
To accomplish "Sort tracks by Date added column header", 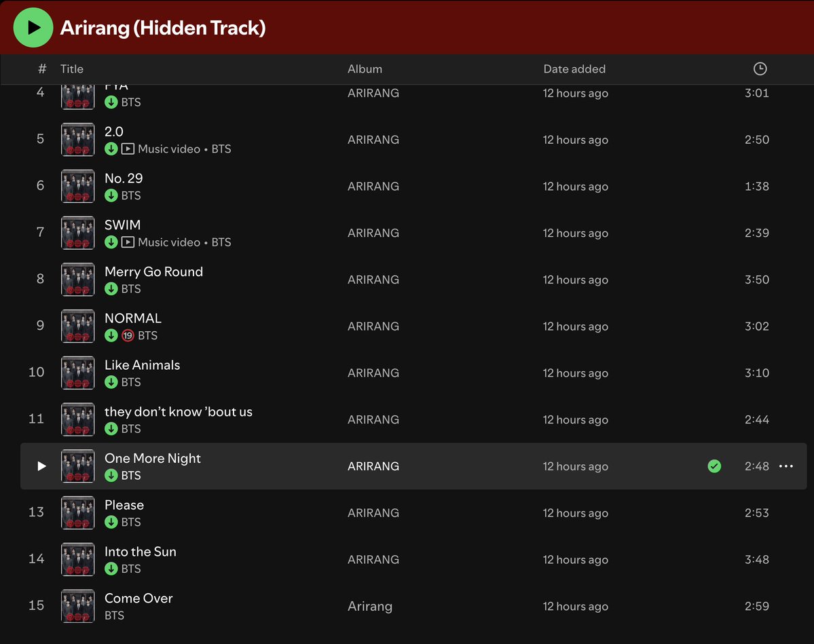I will tap(574, 69).
